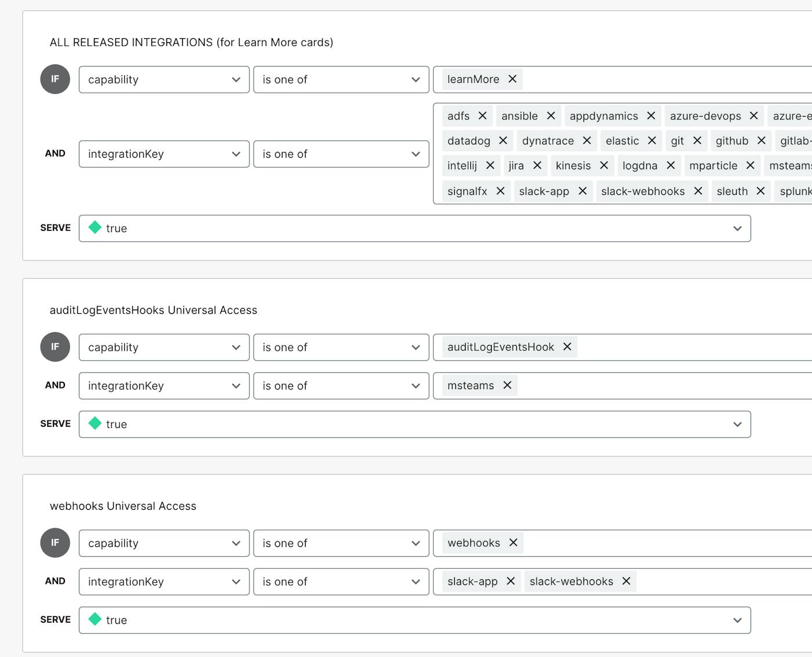Viewport: 812px width, 657px height.
Task: Open SERVE variation dropdown in webhooks rule
Action: (x=415, y=620)
